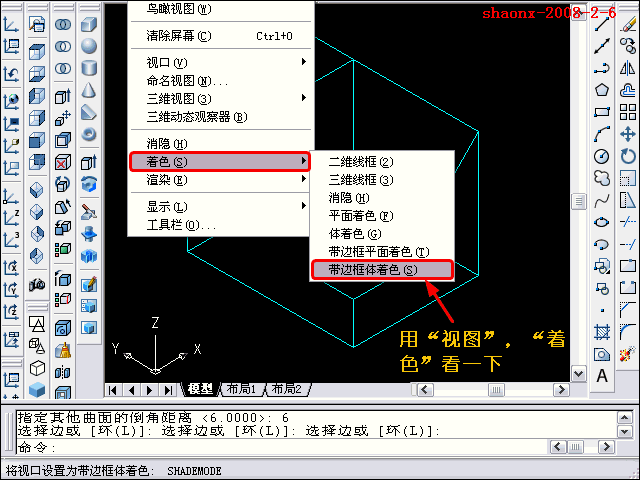Open the 着色(S) shading submenu

(220, 162)
